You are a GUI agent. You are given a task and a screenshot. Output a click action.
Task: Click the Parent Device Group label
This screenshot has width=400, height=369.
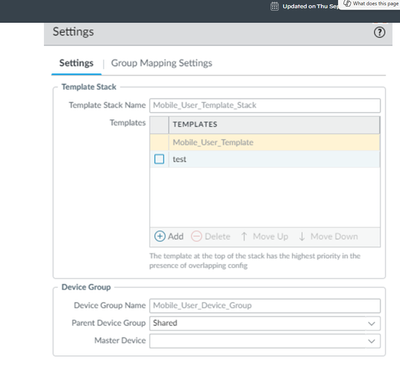pos(108,323)
